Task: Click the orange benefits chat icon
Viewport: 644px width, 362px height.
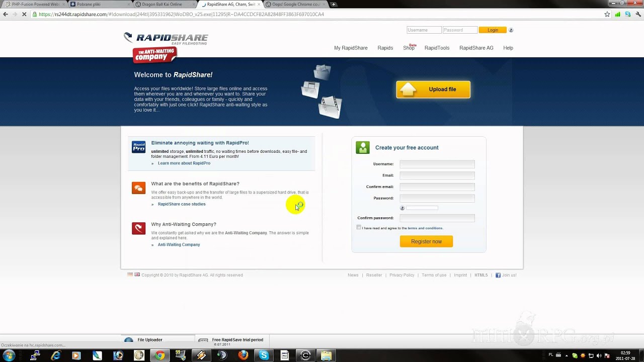Action: (x=138, y=188)
